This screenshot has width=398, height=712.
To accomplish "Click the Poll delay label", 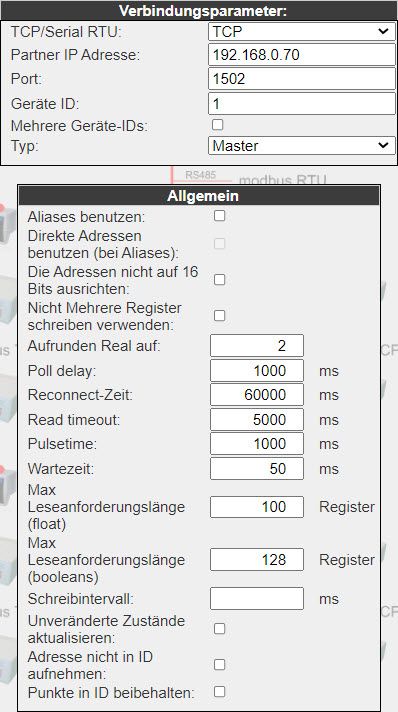I will pos(62,371).
